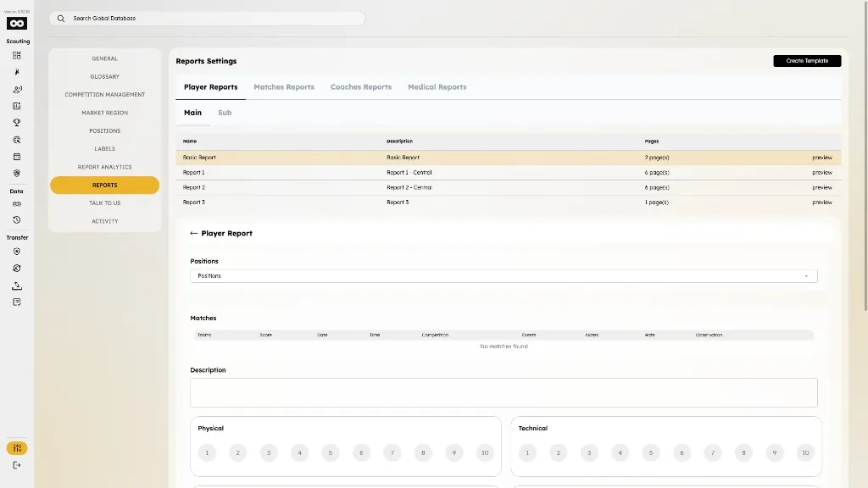868x488 pixels.
Task: Open the bar chart report icon
Action: [17, 106]
